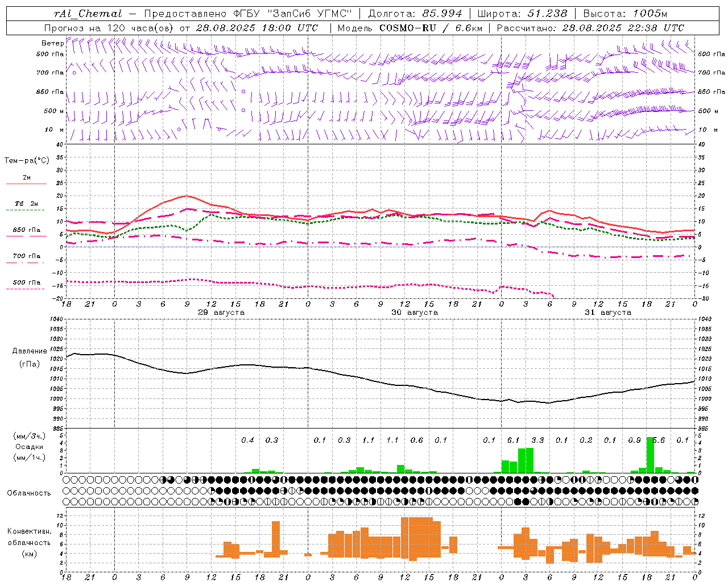
Task: Click the 10 м wind level label on left
Action: click(x=54, y=130)
